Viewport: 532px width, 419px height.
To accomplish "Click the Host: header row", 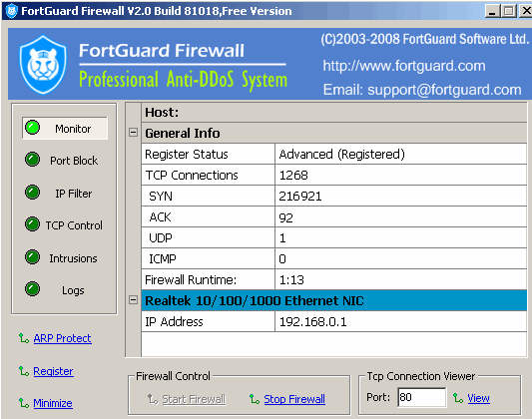I will coord(333,112).
